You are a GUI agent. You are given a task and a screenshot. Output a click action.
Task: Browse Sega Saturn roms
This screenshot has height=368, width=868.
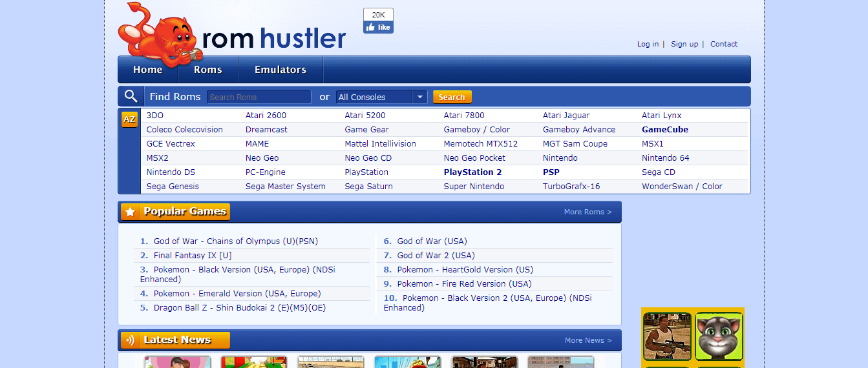pos(369,187)
